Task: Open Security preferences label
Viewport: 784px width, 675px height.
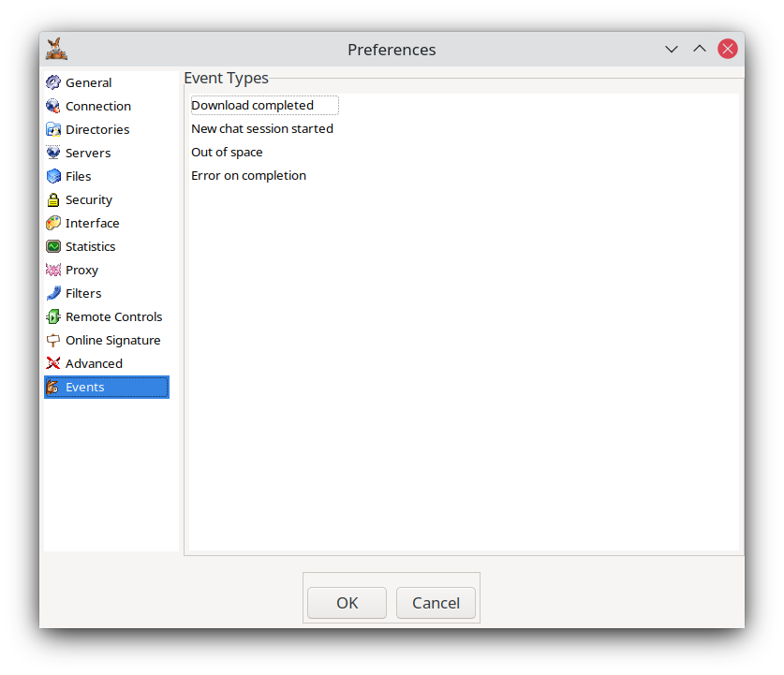Action: coord(89,199)
